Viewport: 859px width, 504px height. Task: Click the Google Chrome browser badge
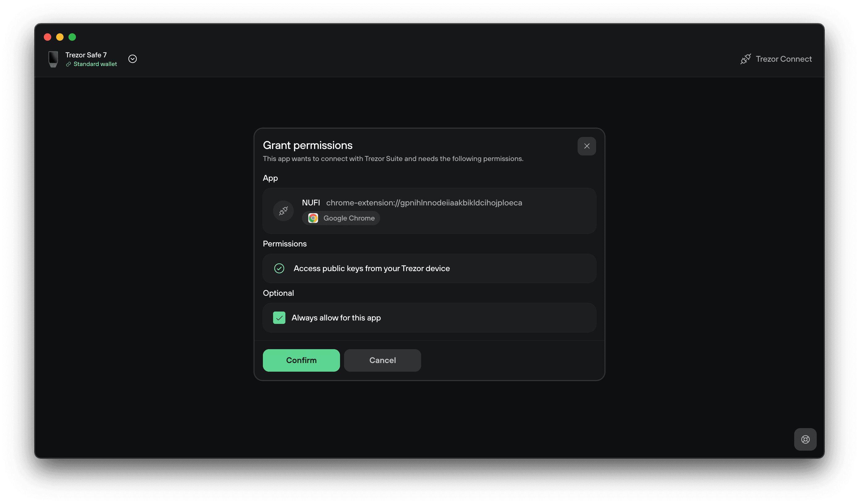click(341, 218)
